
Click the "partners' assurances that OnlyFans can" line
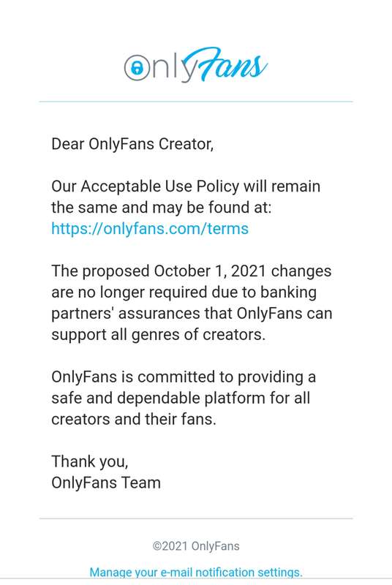pos(192,314)
